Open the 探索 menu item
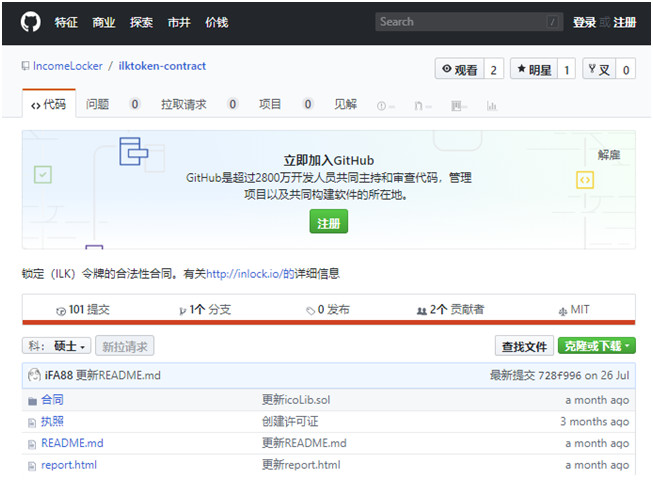This screenshot has height=481, width=653. tap(141, 22)
